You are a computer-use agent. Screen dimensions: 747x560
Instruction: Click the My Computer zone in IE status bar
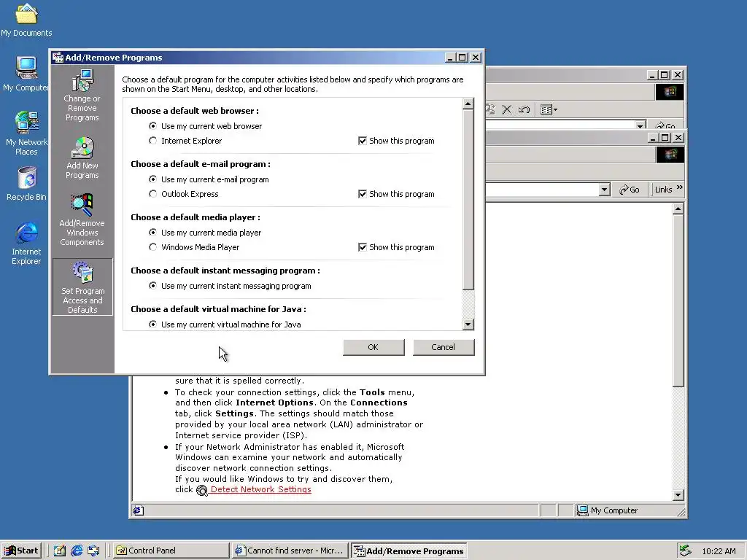607,510
